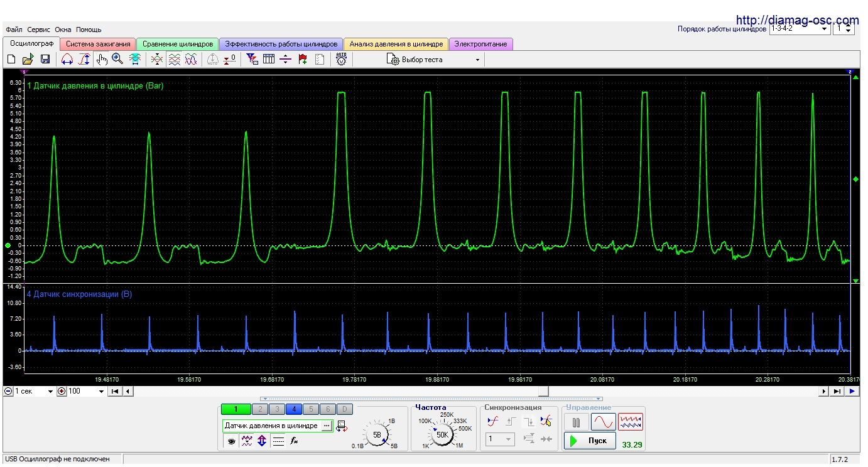Toggle channel 3 button

pyautogui.click(x=276, y=409)
